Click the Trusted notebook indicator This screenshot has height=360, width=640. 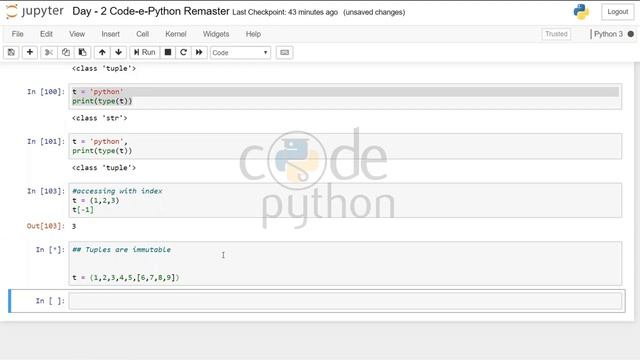coord(556,34)
